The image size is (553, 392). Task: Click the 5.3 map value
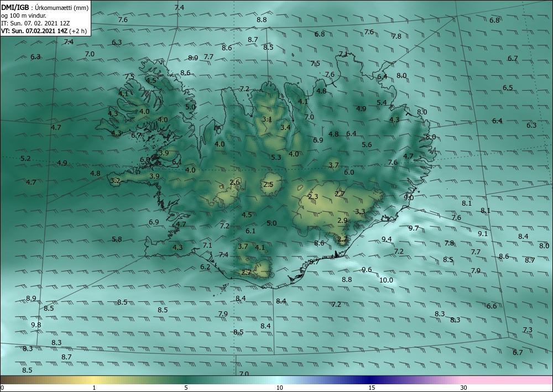pos(276,158)
